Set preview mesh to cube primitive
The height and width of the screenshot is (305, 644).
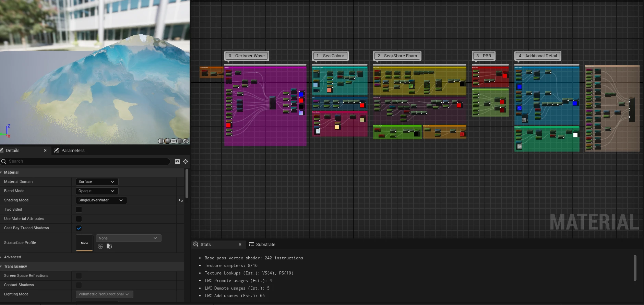point(180,141)
